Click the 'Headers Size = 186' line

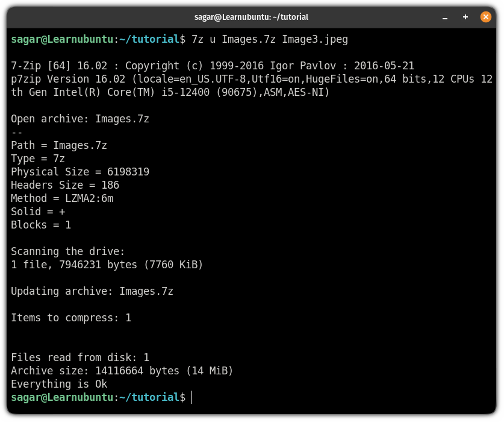click(66, 185)
